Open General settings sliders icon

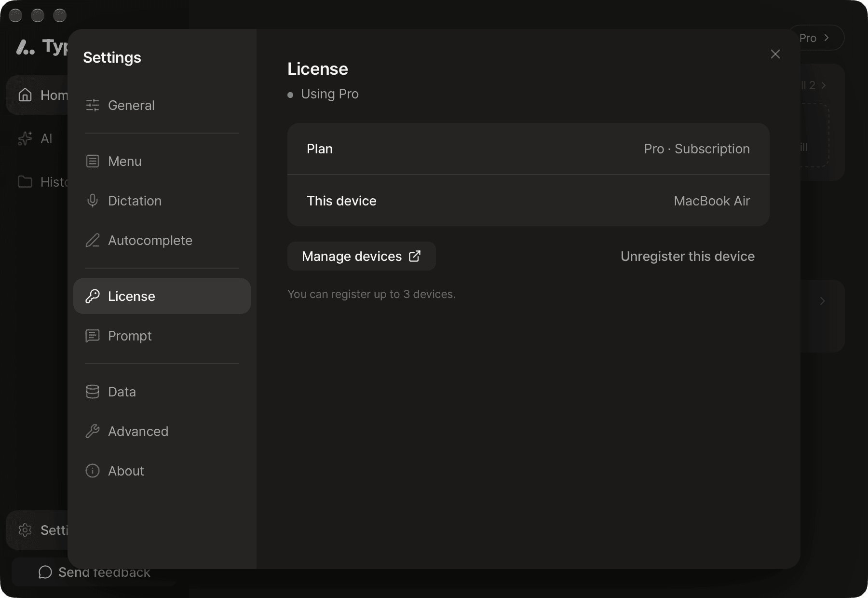(x=93, y=105)
